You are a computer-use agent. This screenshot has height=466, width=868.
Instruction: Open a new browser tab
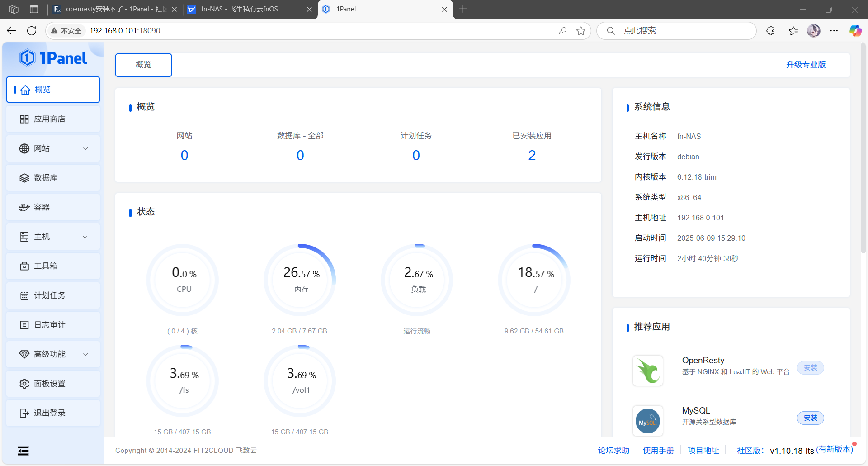463,9
